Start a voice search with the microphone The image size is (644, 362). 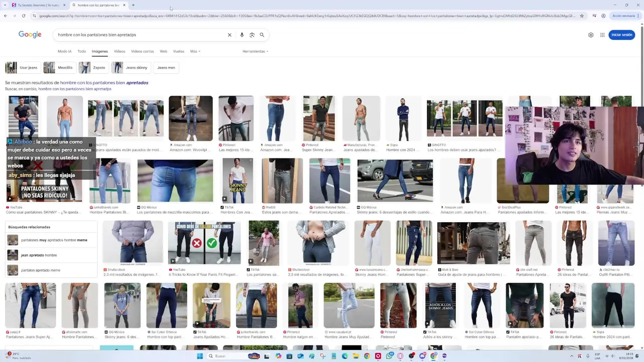tap(242, 35)
